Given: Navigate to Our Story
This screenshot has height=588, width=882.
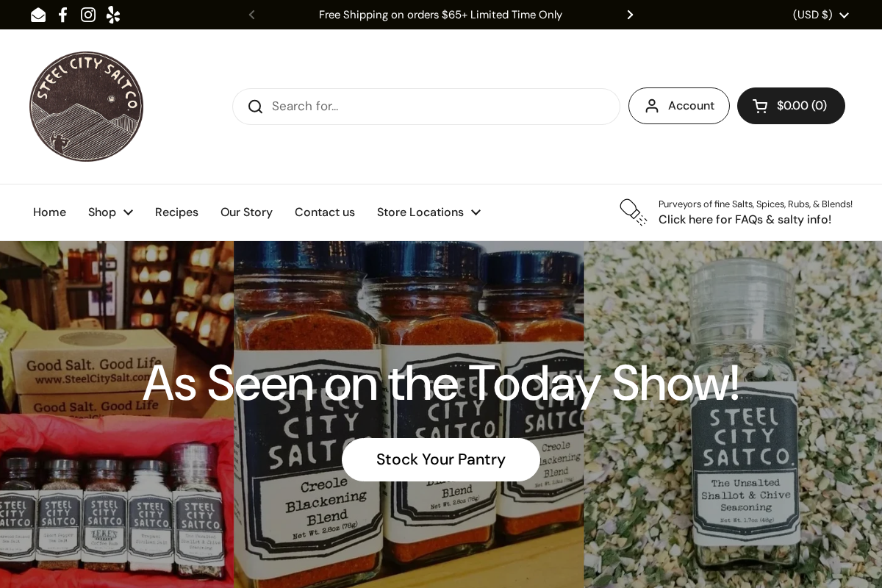Looking at the screenshot, I should (246, 212).
